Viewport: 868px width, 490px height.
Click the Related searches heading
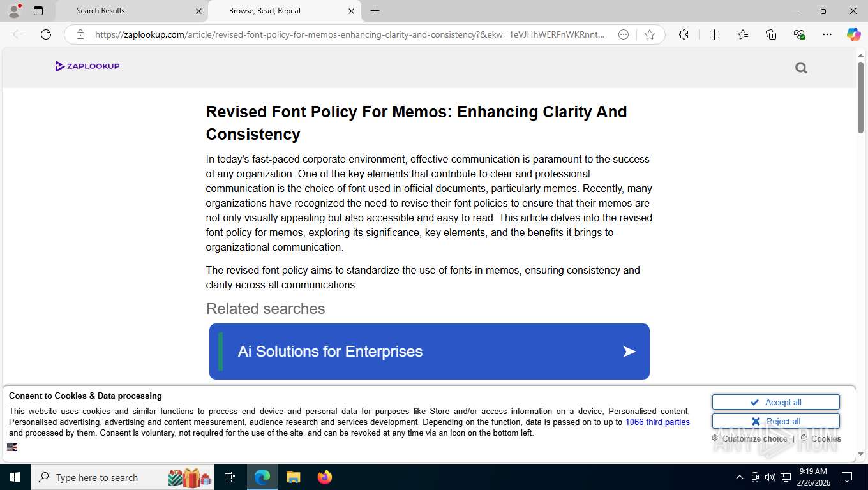click(266, 309)
